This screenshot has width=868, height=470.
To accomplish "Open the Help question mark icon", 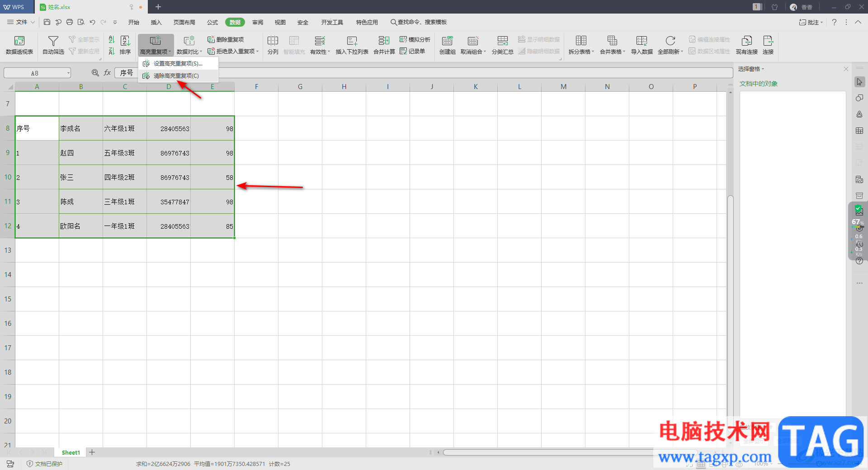I will coord(834,22).
